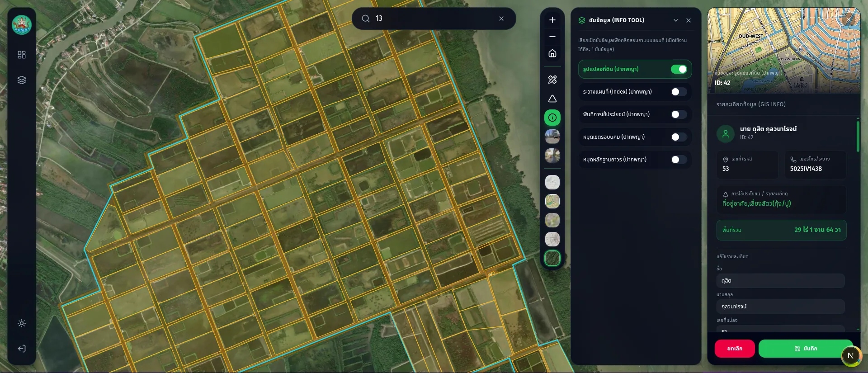Open the second street photo thumbnail in the toolbar

point(552,156)
